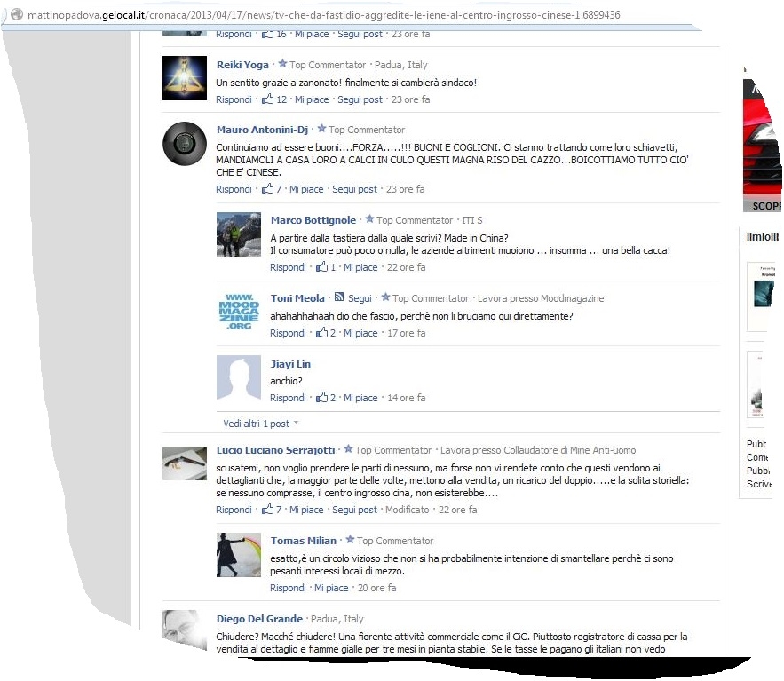Reply to Lucio Luciano Serrajotti's comment via Rispondi
Image resolution: width=784 pixels, height=681 pixels.
234,510
